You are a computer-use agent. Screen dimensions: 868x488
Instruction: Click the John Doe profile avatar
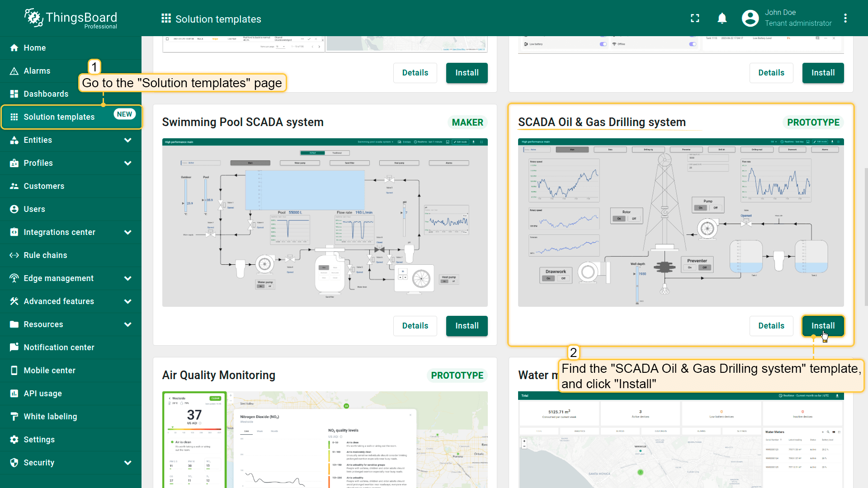[x=750, y=18]
